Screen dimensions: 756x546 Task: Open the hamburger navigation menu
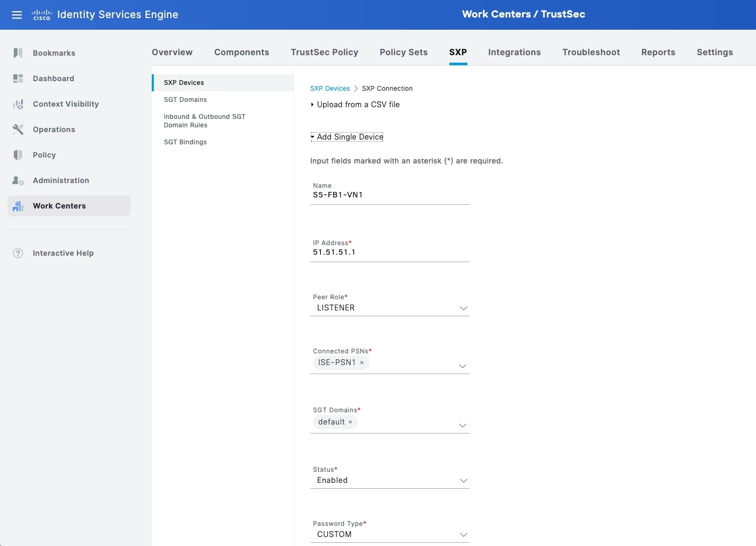point(17,15)
